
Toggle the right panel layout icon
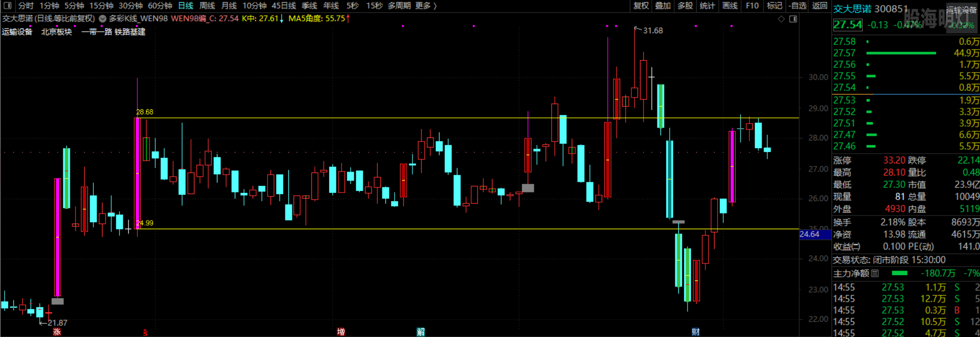click(x=793, y=19)
